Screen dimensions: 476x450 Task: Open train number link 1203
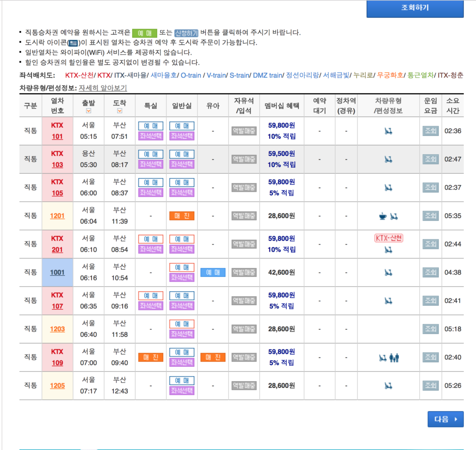click(x=57, y=329)
